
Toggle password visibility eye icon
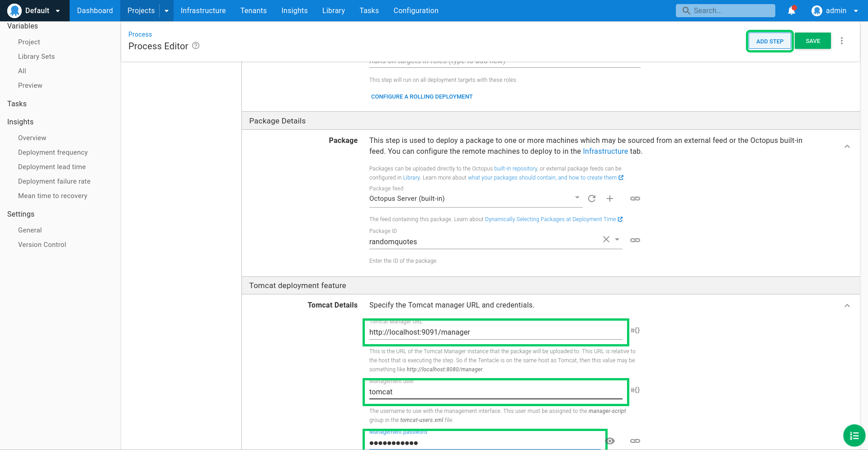(x=610, y=441)
